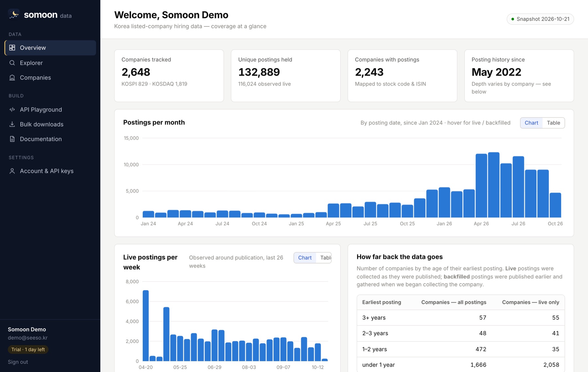
Task: Click the Somoon moon logo icon
Action: 14,14
